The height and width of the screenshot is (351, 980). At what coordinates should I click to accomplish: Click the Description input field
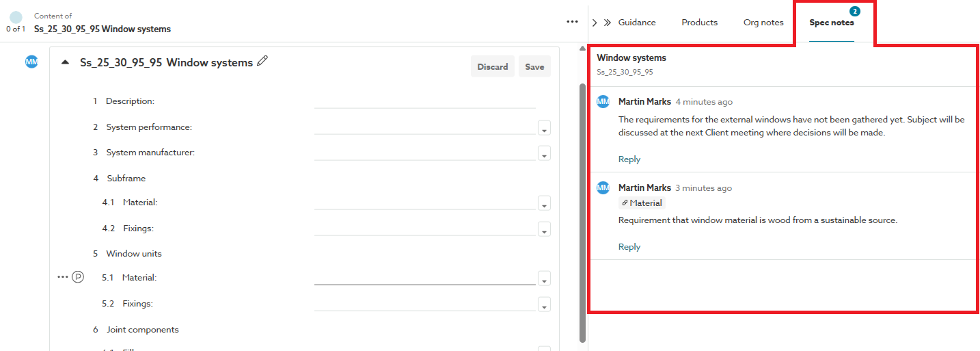[x=424, y=101]
